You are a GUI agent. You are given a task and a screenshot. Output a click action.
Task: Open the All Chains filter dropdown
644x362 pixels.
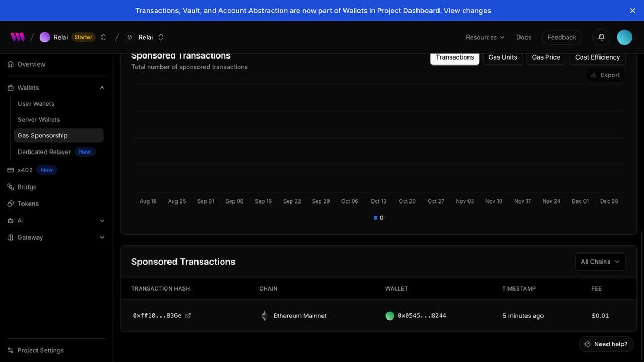601,262
